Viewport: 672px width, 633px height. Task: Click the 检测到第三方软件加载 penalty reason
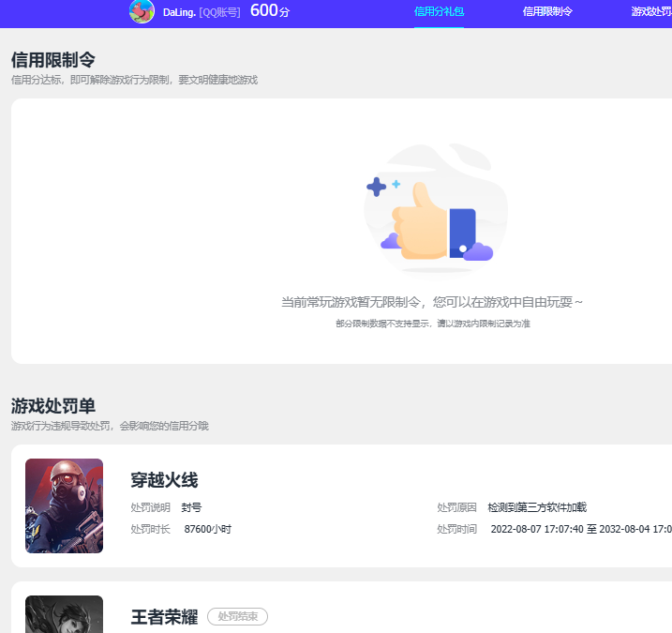click(x=537, y=507)
